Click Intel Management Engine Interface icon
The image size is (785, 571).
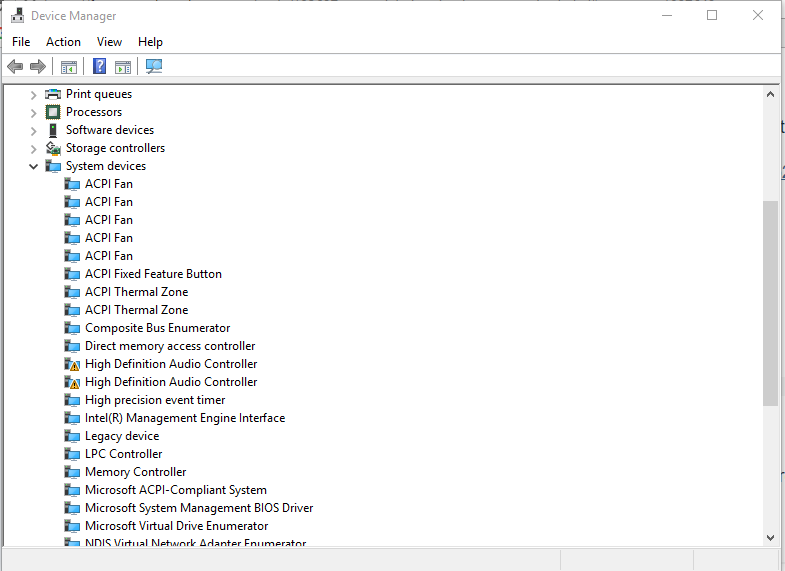[x=72, y=418]
